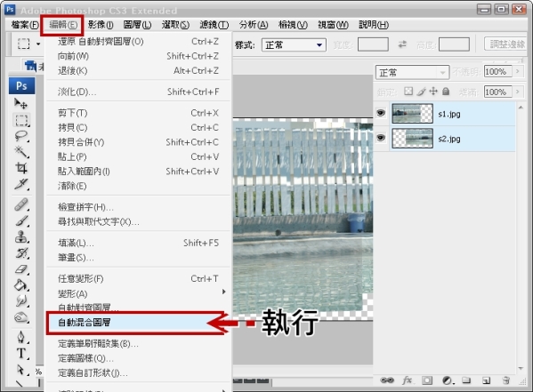The image size is (533, 392).
Task: Choose 還原 自動對齊圖層 entry
Action: click(138, 42)
